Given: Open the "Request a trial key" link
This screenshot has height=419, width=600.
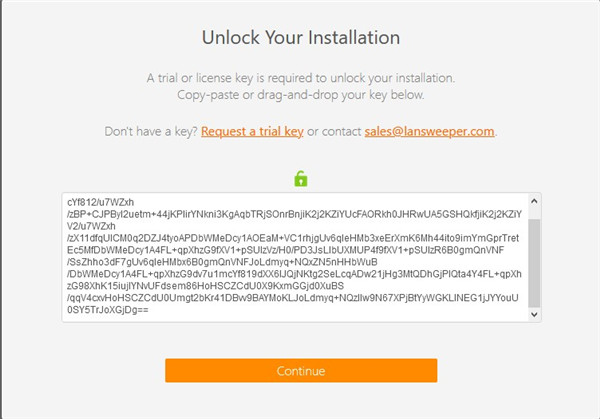Looking at the screenshot, I should [x=252, y=132].
